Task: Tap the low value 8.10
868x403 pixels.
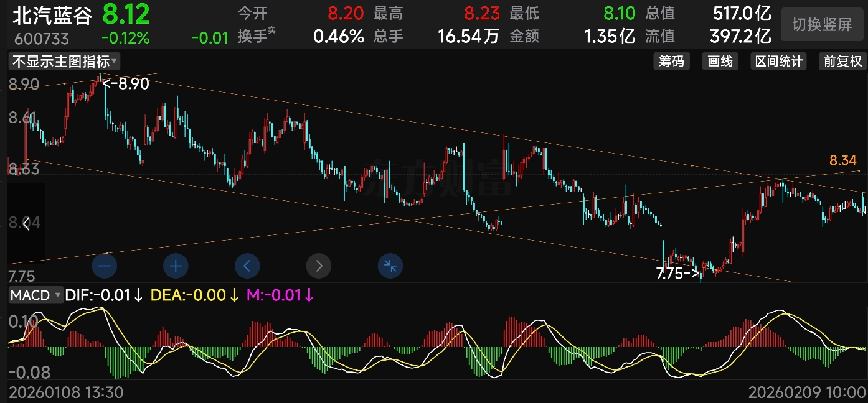Action: (618, 13)
